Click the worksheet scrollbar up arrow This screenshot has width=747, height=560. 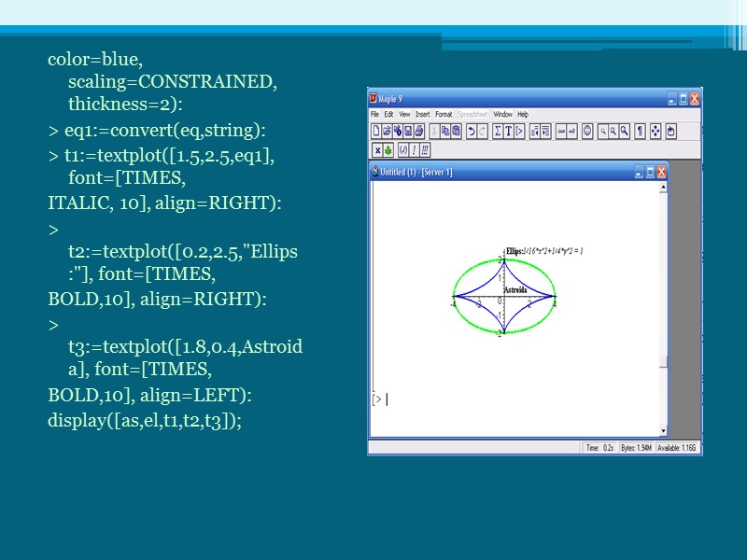tap(663, 188)
